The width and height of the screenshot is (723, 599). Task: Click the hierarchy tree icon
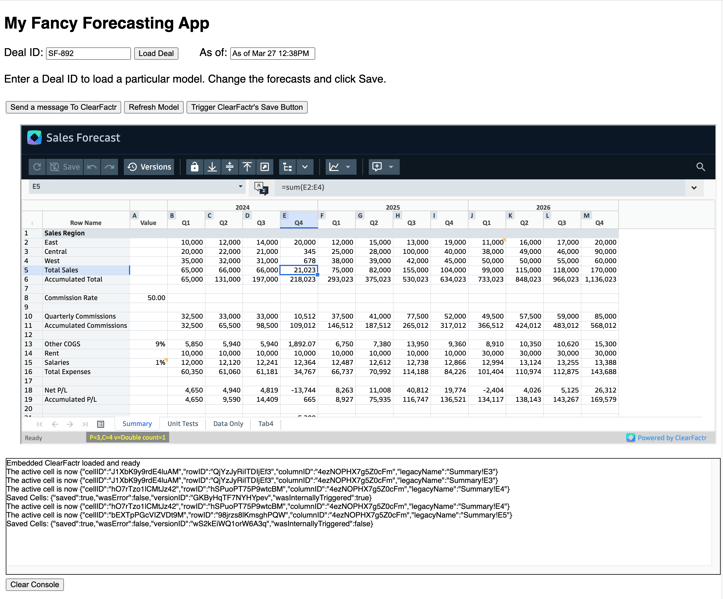click(288, 167)
